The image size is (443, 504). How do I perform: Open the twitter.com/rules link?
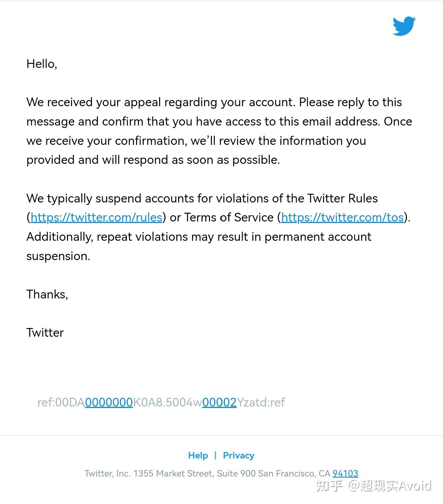tap(96, 217)
